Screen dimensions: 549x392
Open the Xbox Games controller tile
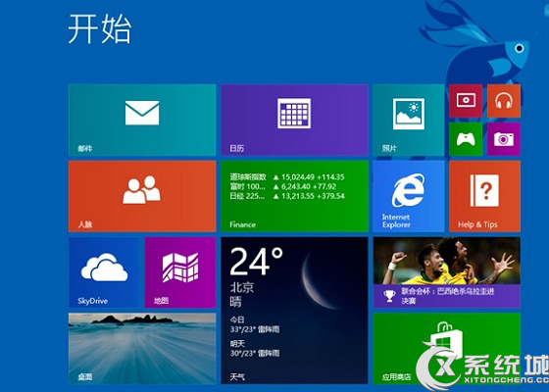pyautogui.click(x=466, y=139)
